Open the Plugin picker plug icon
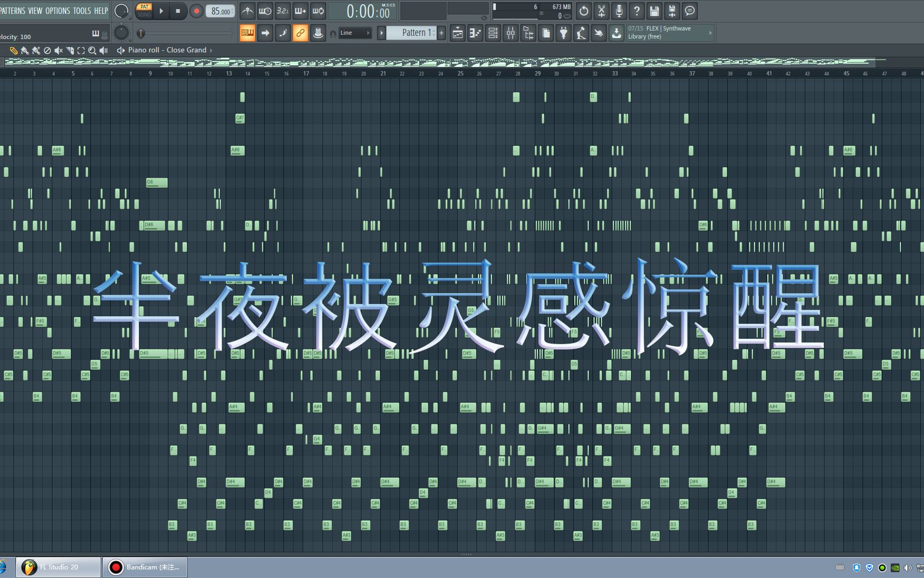This screenshot has width=924, height=578. pos(564,33)
